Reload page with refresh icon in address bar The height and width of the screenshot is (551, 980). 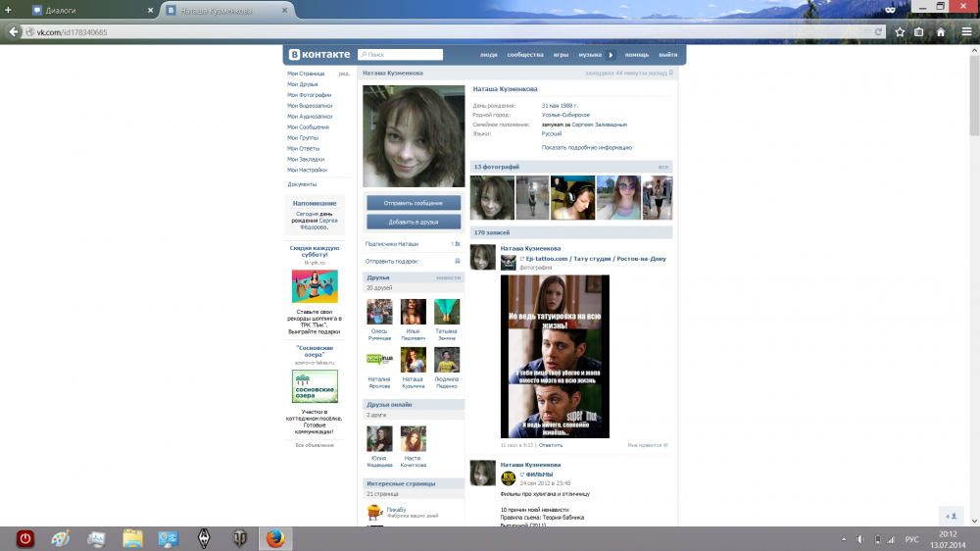coord(878,32)
